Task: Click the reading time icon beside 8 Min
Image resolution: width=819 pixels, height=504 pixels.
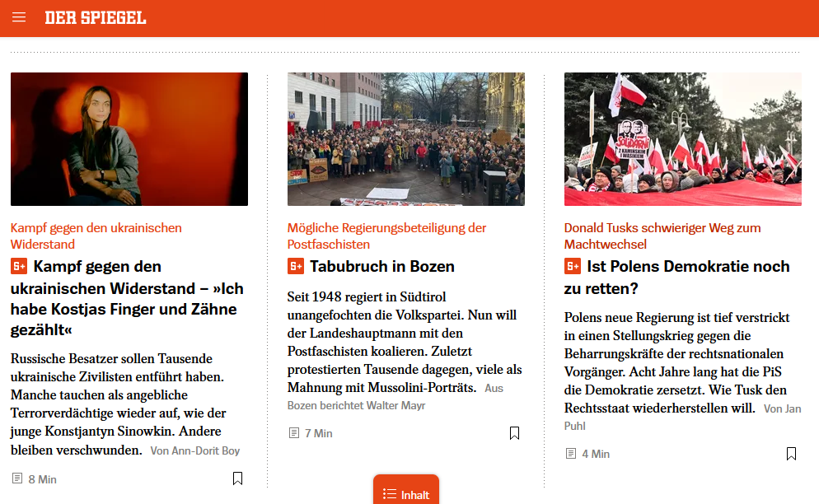Action: point(17,478)
